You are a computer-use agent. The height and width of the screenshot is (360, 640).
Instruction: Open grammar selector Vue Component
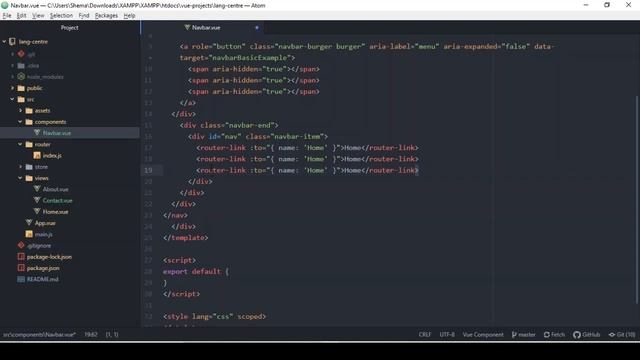pos(483,334)
